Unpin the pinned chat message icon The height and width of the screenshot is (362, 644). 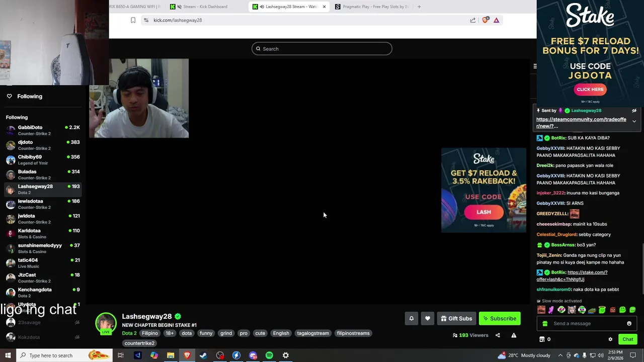(634, 111)
